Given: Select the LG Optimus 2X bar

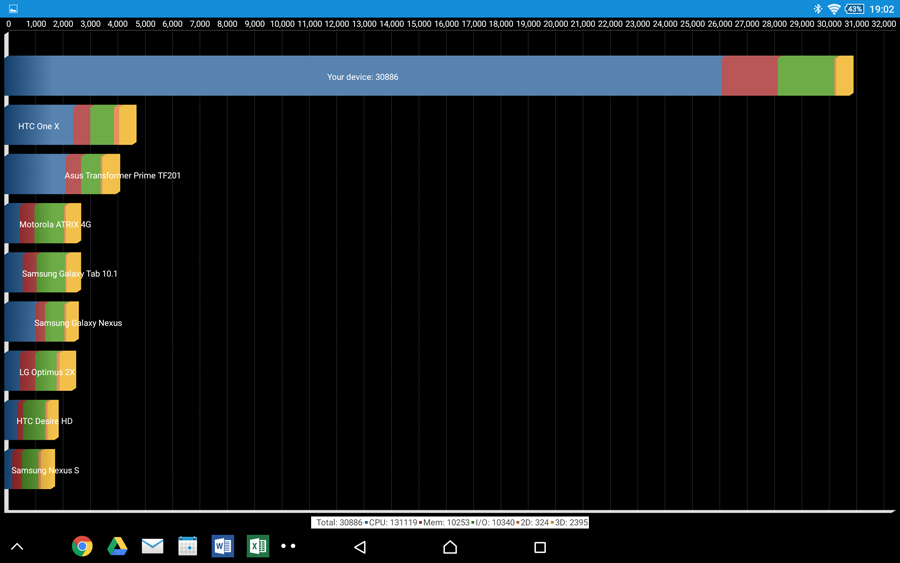Looking at the screenshot, I should click(x=40, y=371).
